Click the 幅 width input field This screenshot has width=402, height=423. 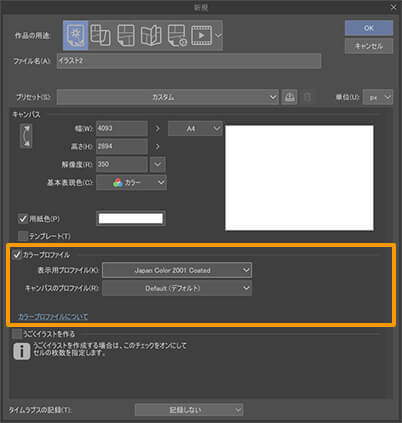pos(122,128)
